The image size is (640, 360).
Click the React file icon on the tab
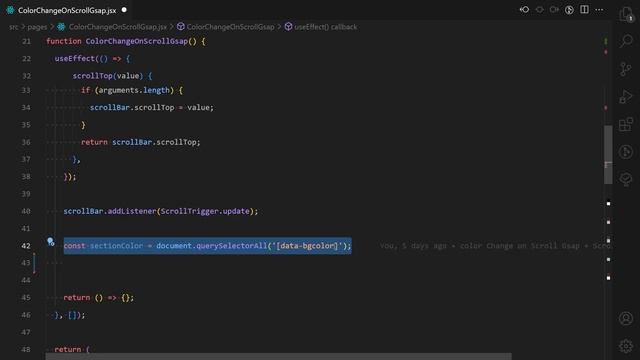tap(10, 10)
